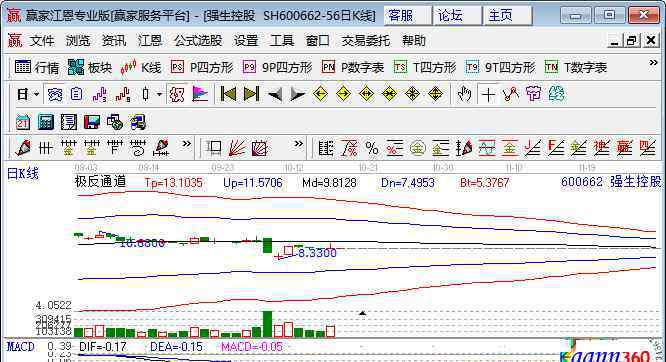666x362 pixels.
Task: Activate the crosshair cursor tool
Action: point(488,94)
